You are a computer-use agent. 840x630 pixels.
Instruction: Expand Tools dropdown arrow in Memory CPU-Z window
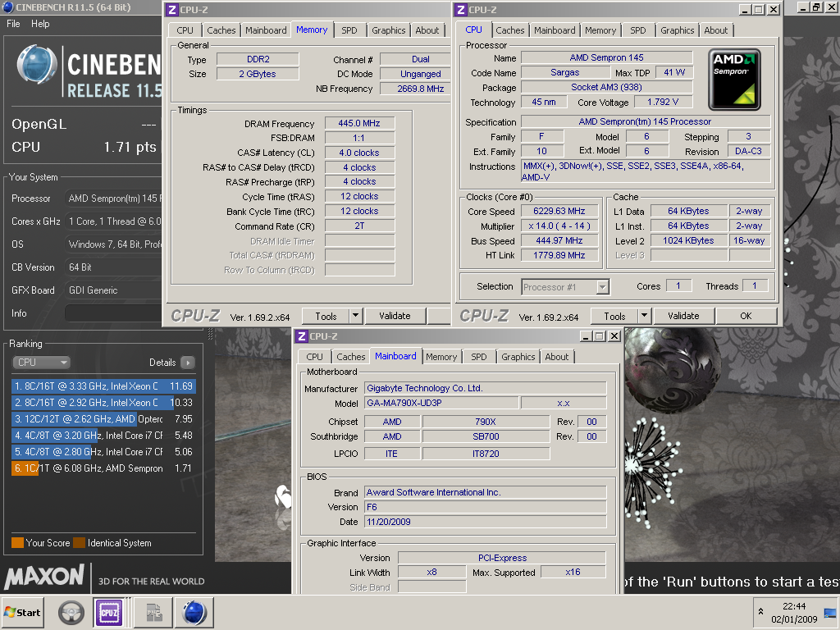click(356, 316)
